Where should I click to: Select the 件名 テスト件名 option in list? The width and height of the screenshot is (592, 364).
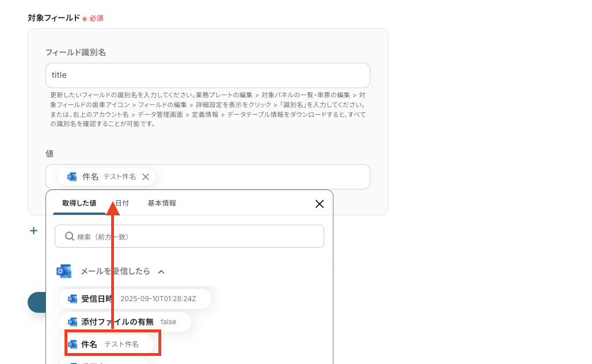(107, 344)
